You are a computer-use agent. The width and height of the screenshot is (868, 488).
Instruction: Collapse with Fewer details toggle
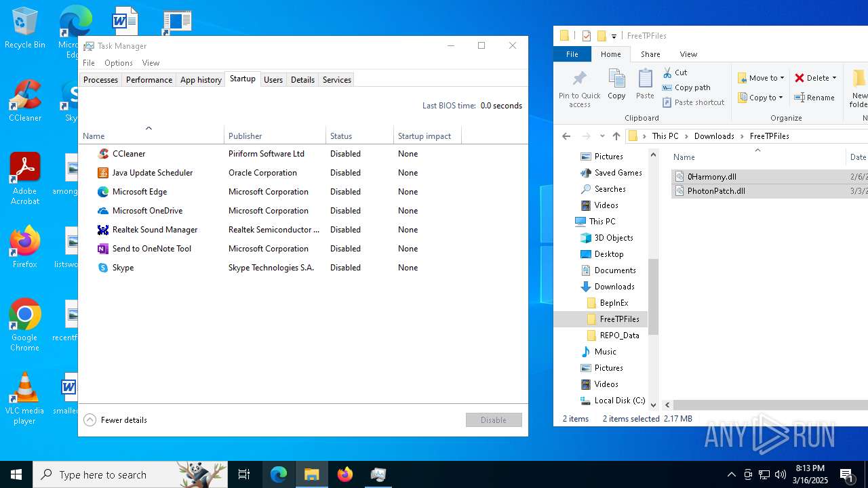115,420
